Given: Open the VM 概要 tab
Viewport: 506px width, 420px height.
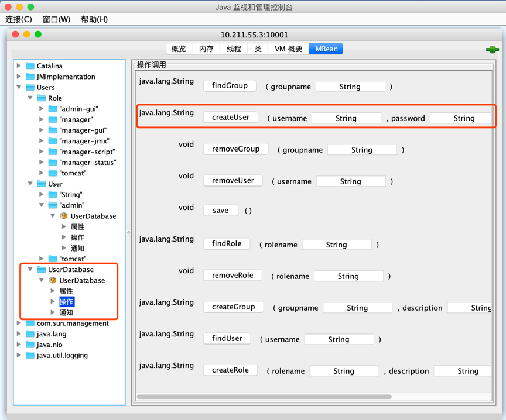Looking at the screenshot, I should tap(288, 49).
